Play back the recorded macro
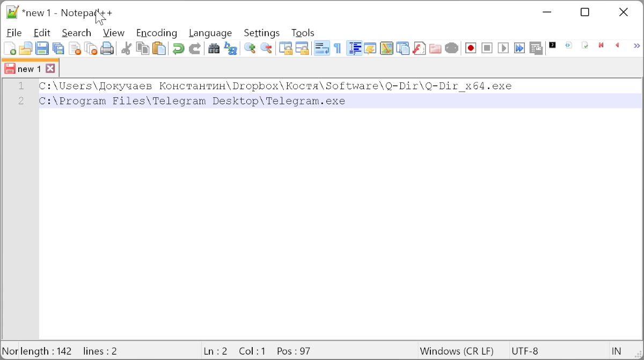The image size is (644, 360). tap(503, 48)
